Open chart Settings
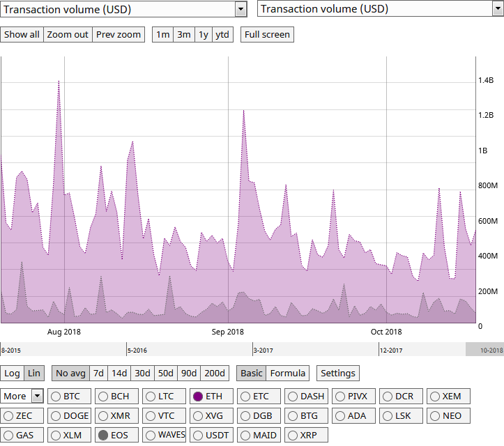Viewport: 504px width, 446px height. 338,373
